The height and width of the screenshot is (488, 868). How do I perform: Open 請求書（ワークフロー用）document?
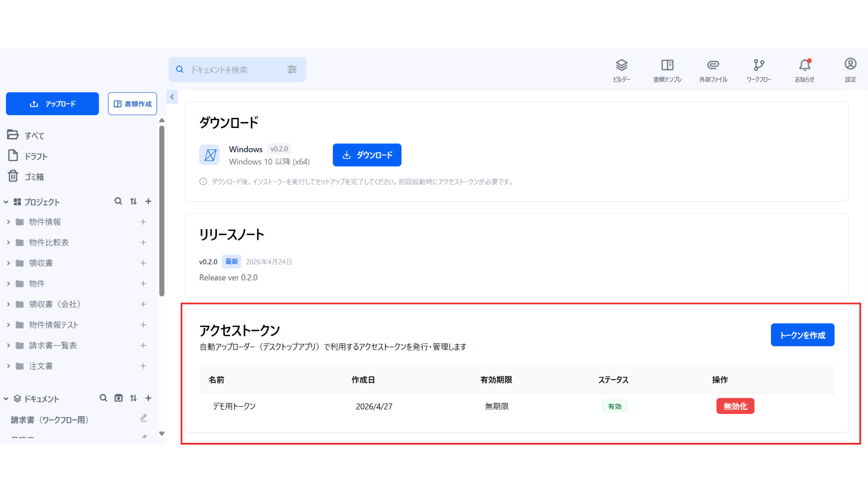pos(50,420)
